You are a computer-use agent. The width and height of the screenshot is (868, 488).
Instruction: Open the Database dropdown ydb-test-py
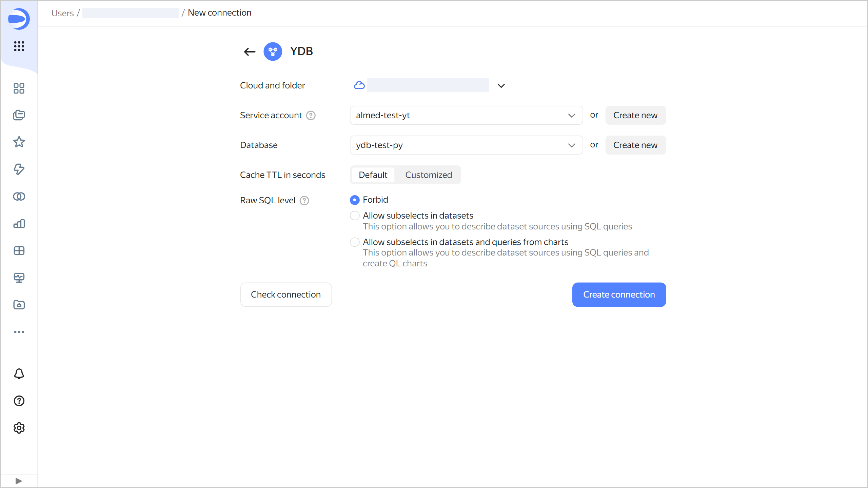point(466,145)
